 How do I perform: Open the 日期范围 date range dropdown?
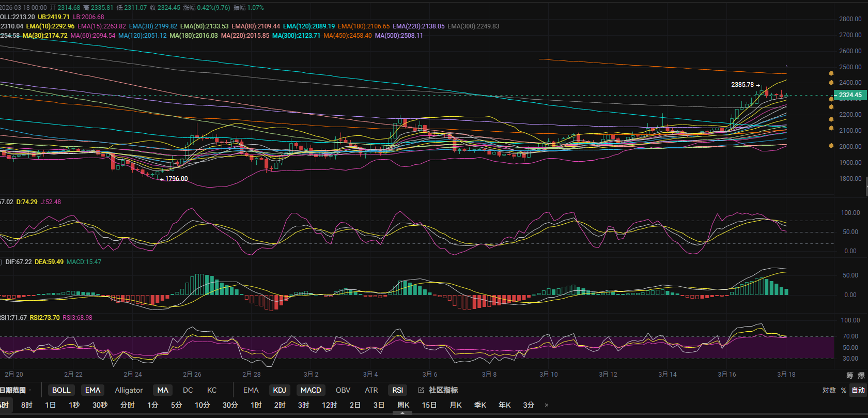[x=16, y=390]
